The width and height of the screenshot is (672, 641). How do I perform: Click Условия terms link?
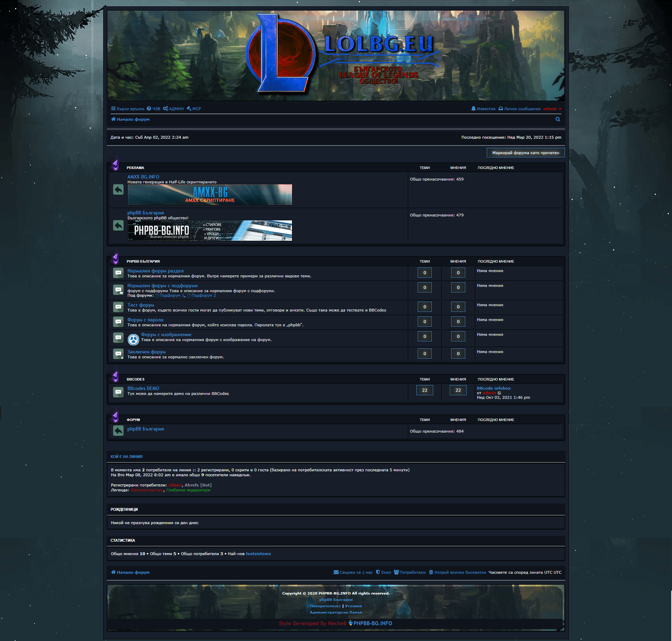pos(353,606)
